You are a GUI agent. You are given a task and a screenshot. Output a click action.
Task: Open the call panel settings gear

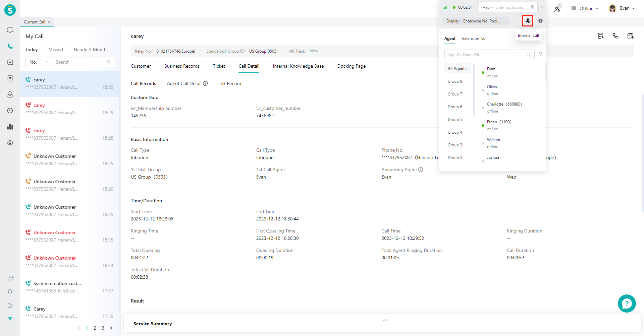tap(540, 21)
